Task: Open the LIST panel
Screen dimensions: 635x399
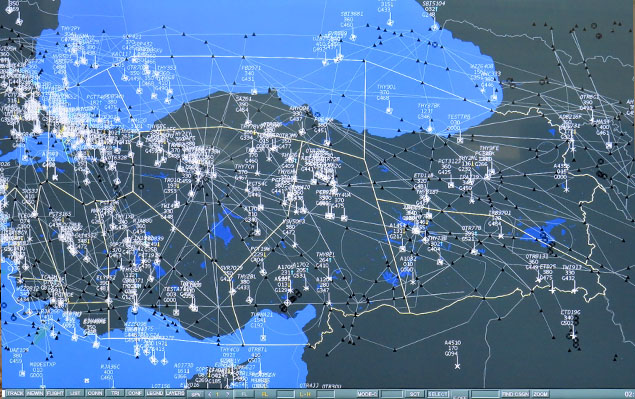Action: (75, 393)
